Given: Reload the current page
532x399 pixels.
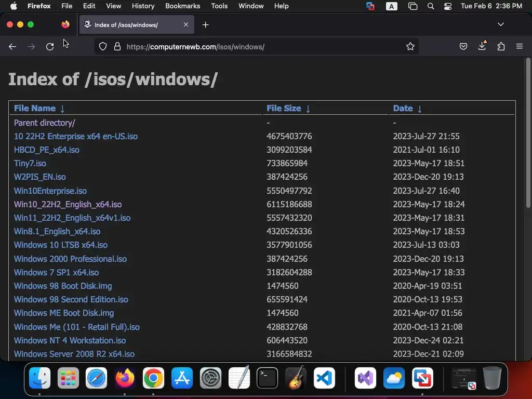Looking at the screenshot, I should [x=50, y=46].
